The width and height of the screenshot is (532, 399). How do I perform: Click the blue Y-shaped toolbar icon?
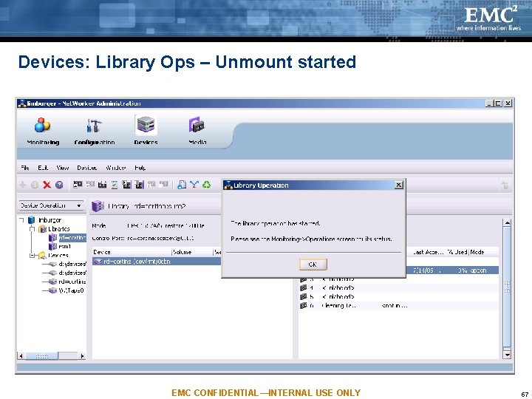pos(194,185)
